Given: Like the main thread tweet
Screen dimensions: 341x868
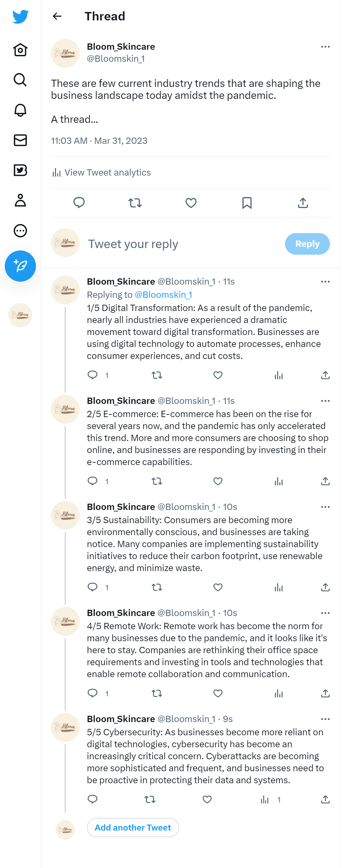Looking at the screenshot, I should tap(191, 203).
